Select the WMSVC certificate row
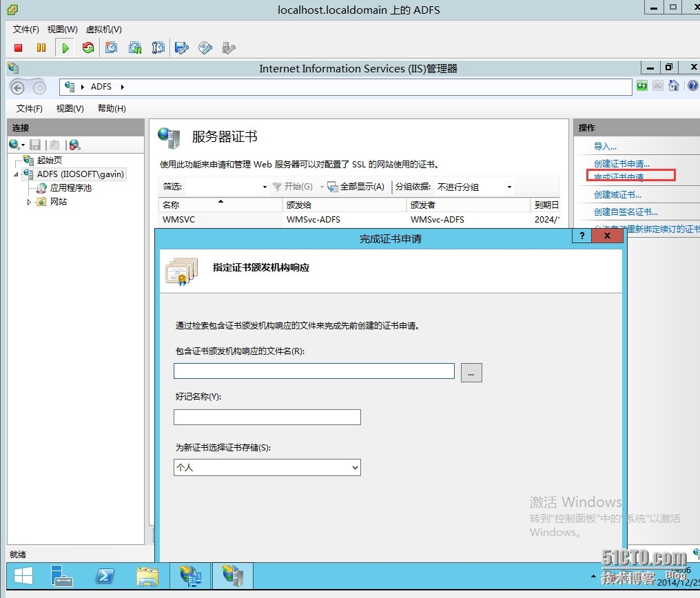The height and width of the screenshot is (598, 700). (359, 220)
